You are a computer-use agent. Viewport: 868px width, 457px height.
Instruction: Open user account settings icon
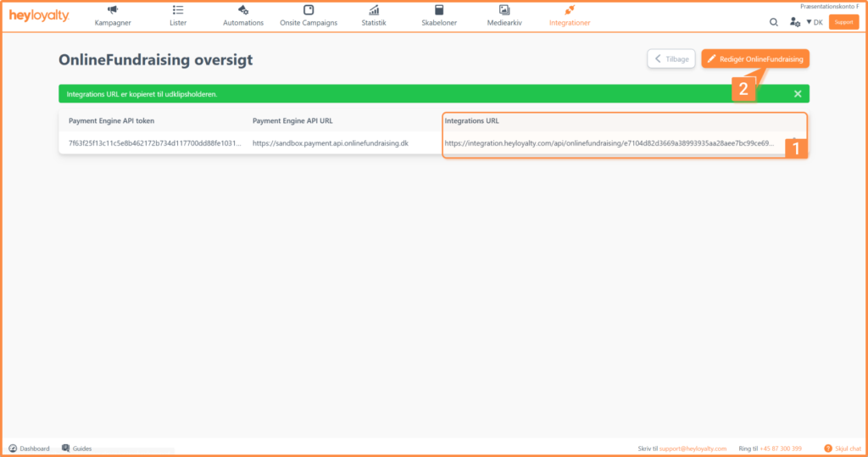pos(795,22)
